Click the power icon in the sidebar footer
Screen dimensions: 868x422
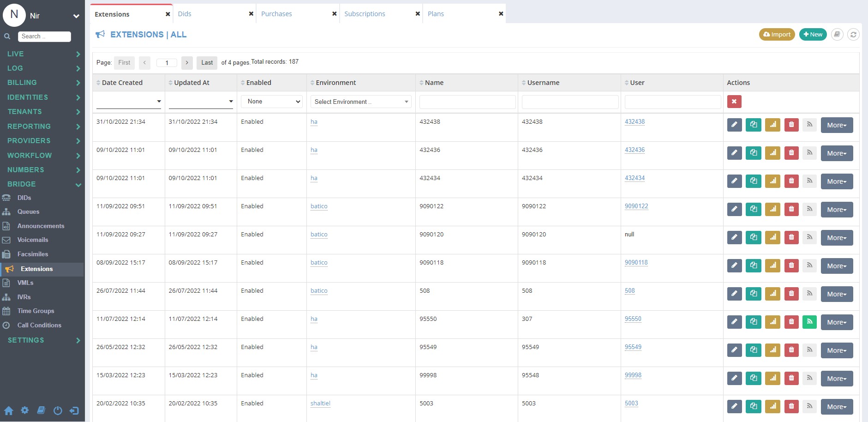tap(58, 410)
